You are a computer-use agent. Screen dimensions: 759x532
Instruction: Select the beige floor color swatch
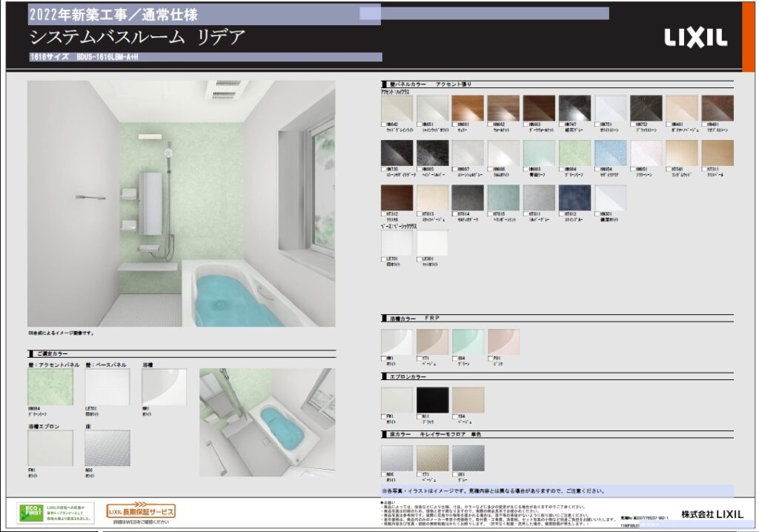[x=432, y=458]
